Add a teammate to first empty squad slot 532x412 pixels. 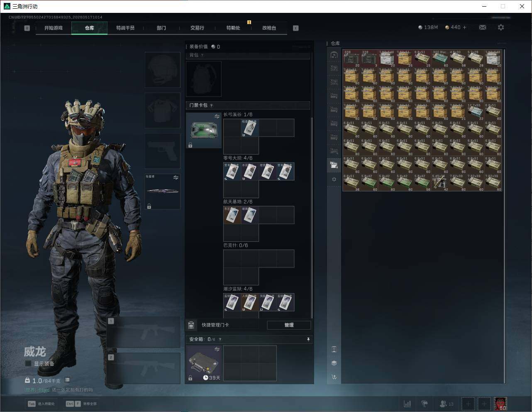[468, 404]
